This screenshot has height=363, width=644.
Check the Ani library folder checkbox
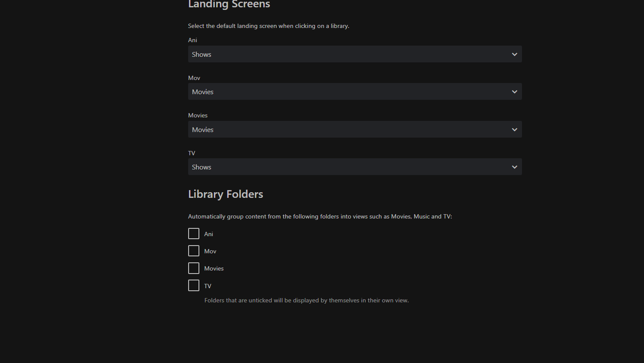click(x=193, y=234)
